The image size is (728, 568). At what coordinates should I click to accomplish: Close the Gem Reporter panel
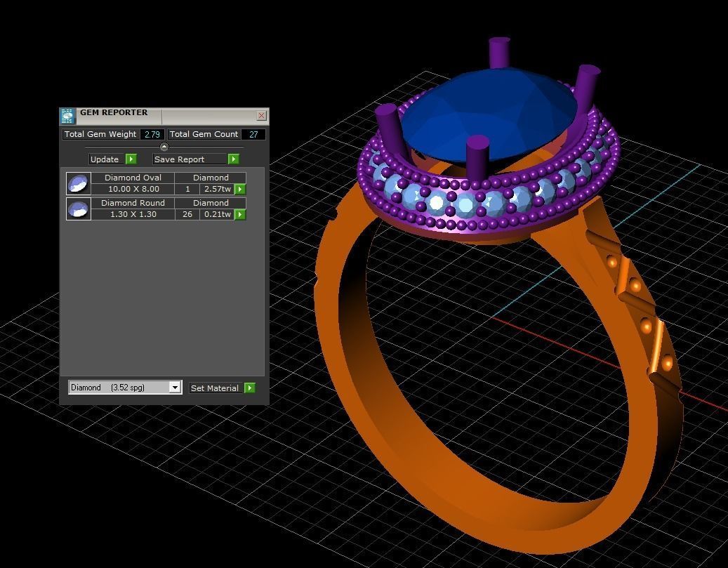[261, 116]
